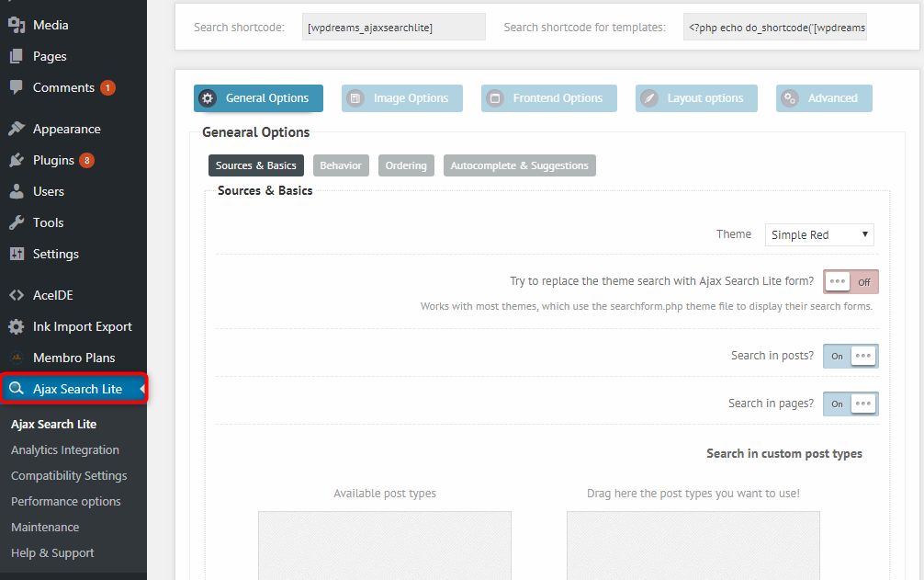This screenshot has height=580, width=924.
Task: Open the Ajax Search Lite submenu link
Action: coord(53,424)
